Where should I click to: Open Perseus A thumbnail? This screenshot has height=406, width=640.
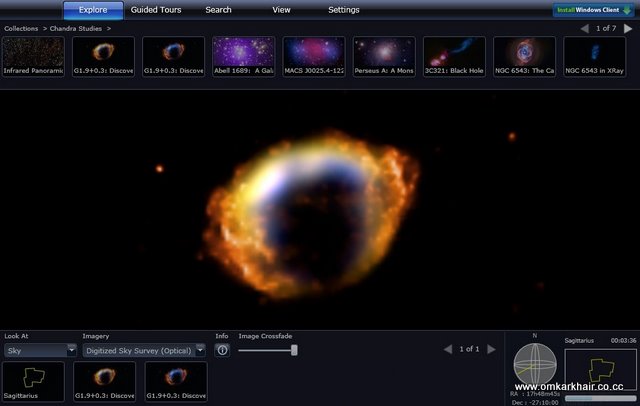click(x=384, y=56)
